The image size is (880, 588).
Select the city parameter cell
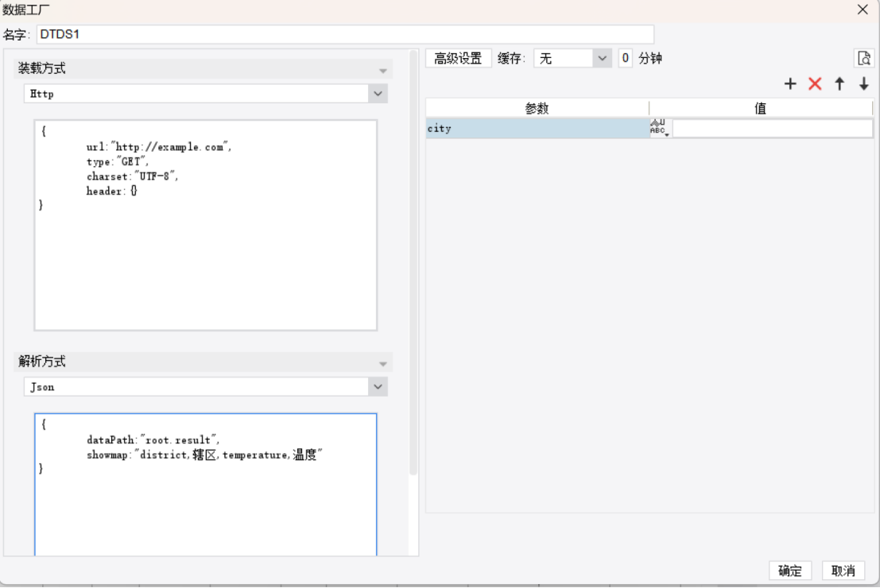coord(537,129)
